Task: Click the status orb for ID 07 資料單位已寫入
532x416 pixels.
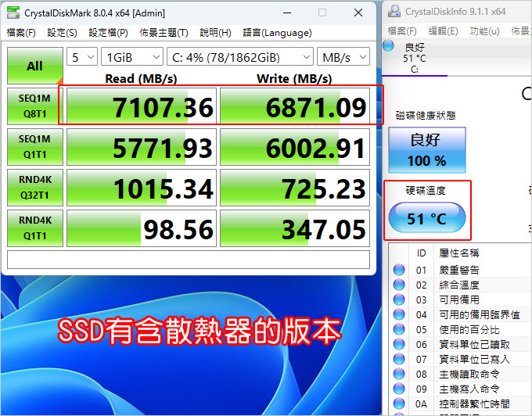Action: [x=399, y=359]
